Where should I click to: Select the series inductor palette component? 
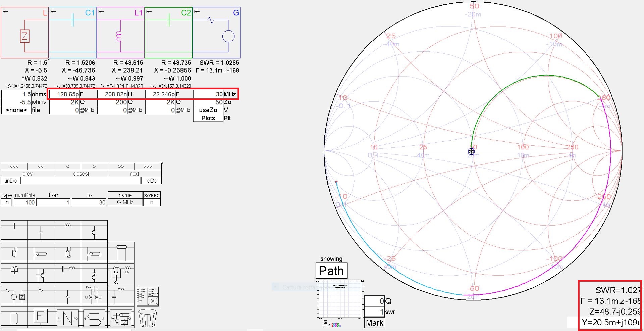67,230
